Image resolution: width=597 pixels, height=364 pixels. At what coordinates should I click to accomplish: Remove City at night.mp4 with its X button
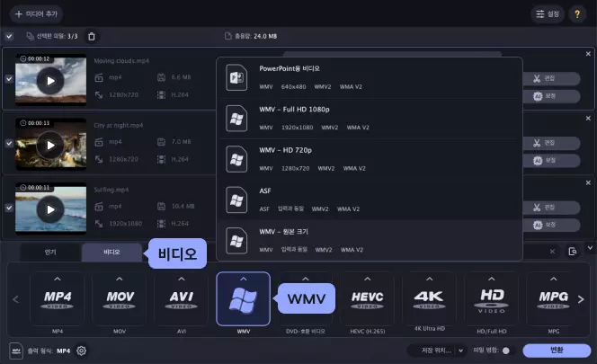tap(588, 119)
